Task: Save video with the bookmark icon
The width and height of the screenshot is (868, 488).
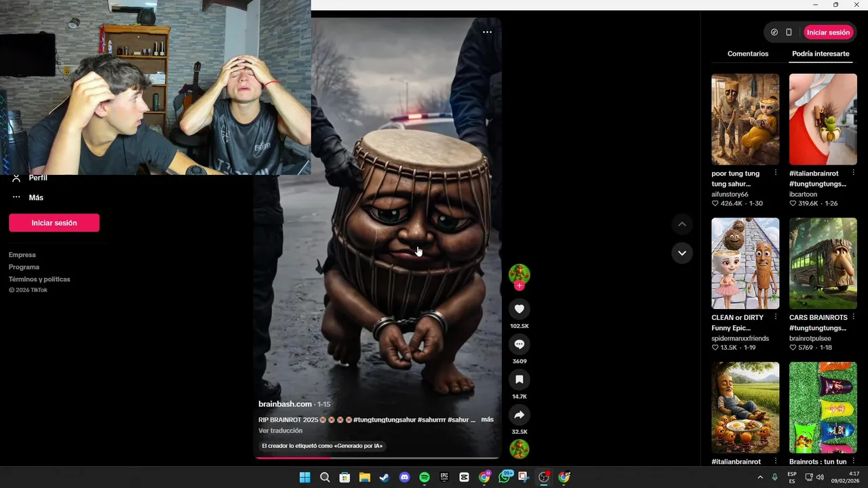Action: [x=519, y=380]
